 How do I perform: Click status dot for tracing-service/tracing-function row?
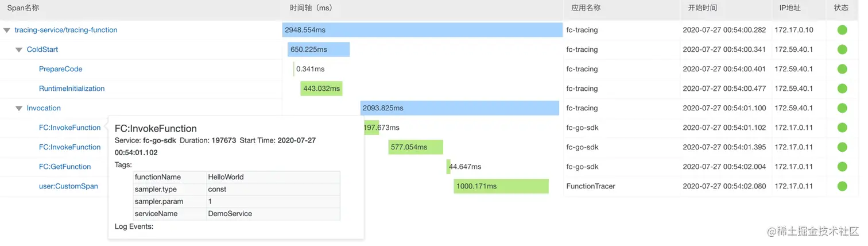click(x=842, y=30)
